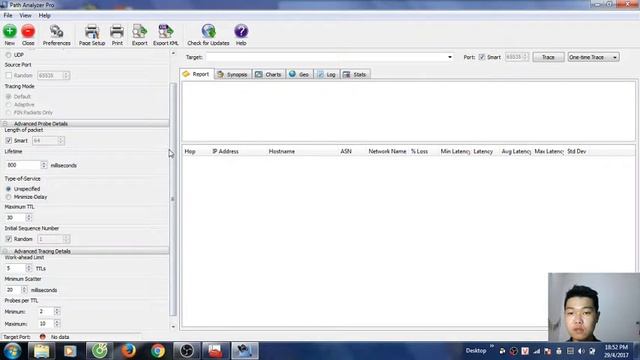
Task: Select FIN Packets Only mode
Action: tap(9, 112)
